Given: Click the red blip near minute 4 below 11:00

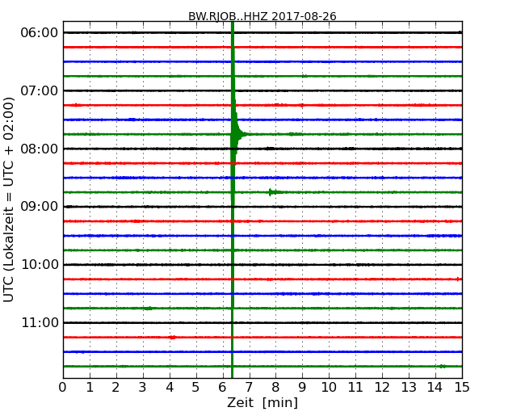Looking at the screenshot, I should pyautogui.click(x=172, y=338).
